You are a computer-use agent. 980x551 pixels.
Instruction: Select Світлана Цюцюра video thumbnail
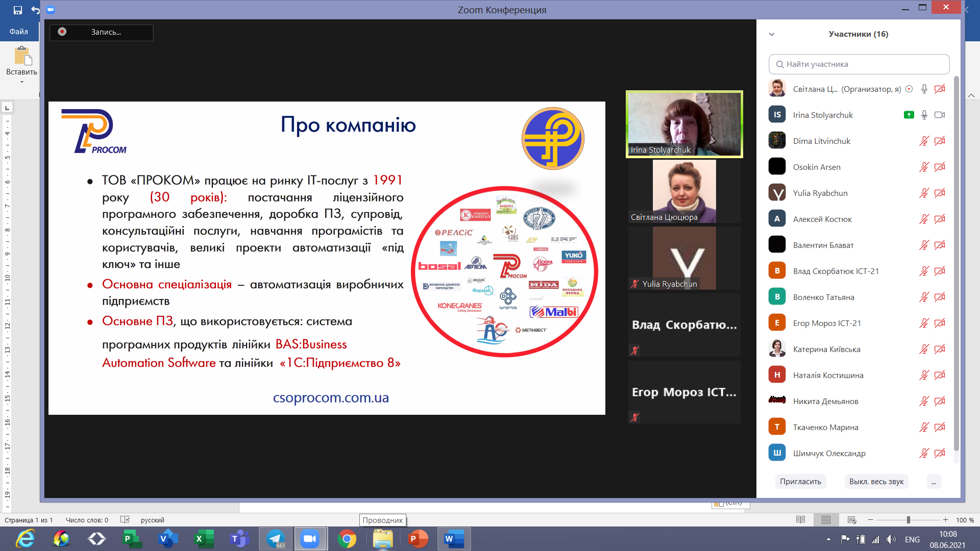point(684,191)
